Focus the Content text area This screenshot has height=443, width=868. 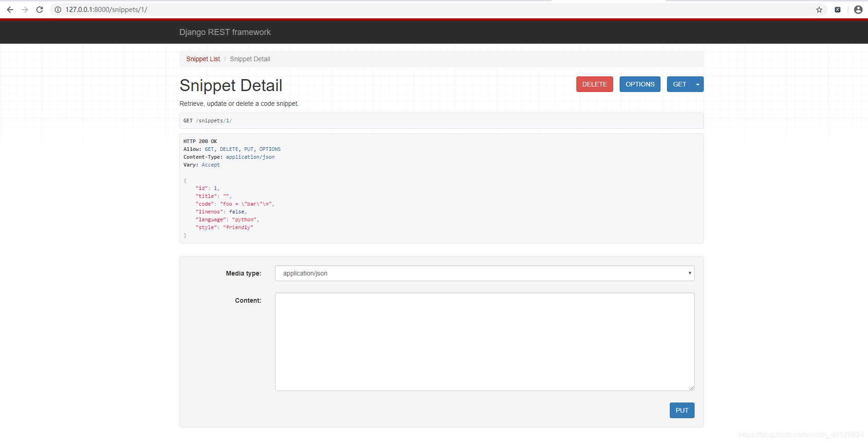[x=484, y=342]
